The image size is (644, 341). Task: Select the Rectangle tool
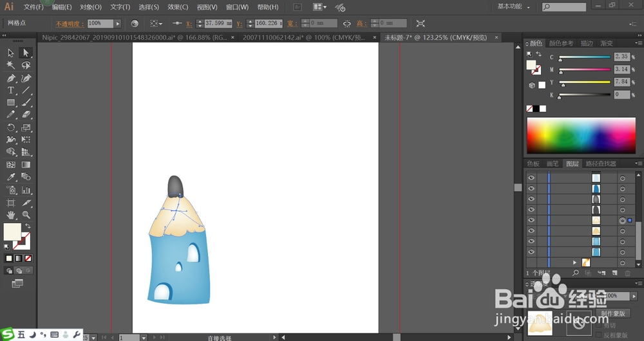[x=11, y=102]
